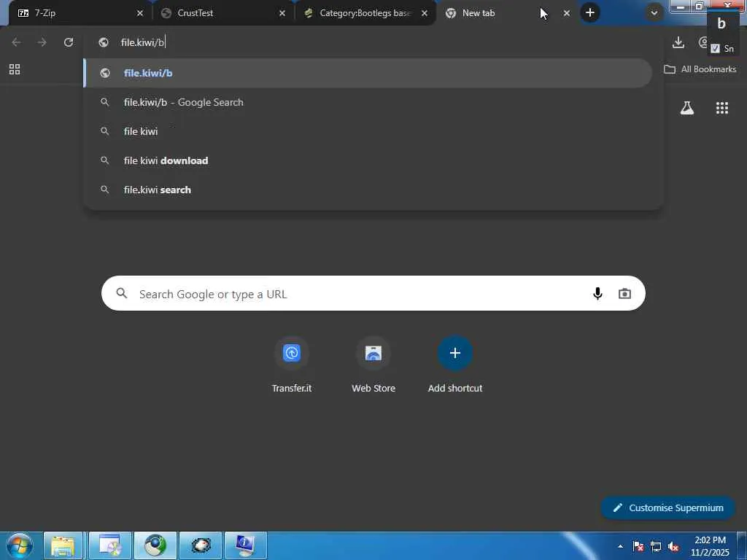Select the New tab tab
The width and height of the screenshot is (747, 560).
(x=508, y=13)
